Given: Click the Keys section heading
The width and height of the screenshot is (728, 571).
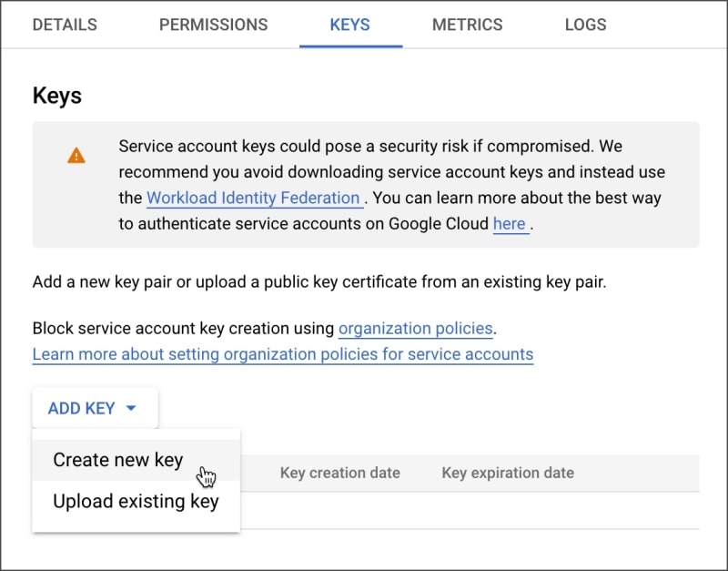Looking at the screenshot, I should 57,96.
